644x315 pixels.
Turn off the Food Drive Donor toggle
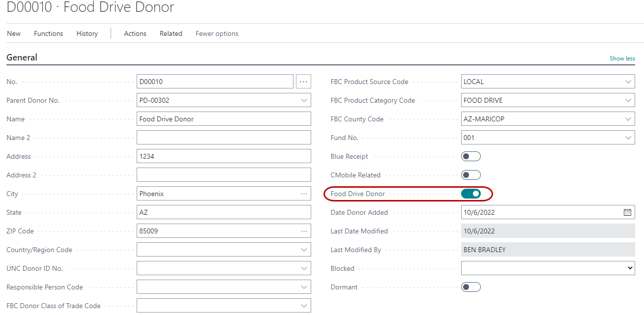(470, 194)
